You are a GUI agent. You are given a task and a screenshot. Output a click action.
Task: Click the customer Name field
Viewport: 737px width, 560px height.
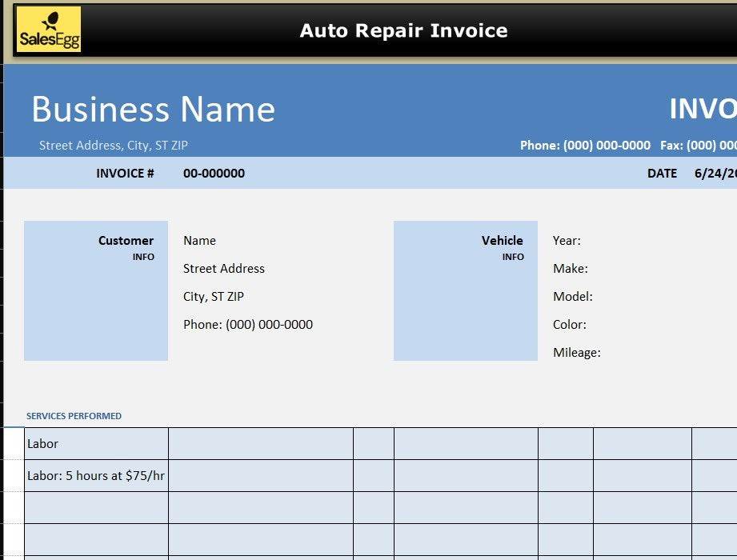tap(199, 241)
